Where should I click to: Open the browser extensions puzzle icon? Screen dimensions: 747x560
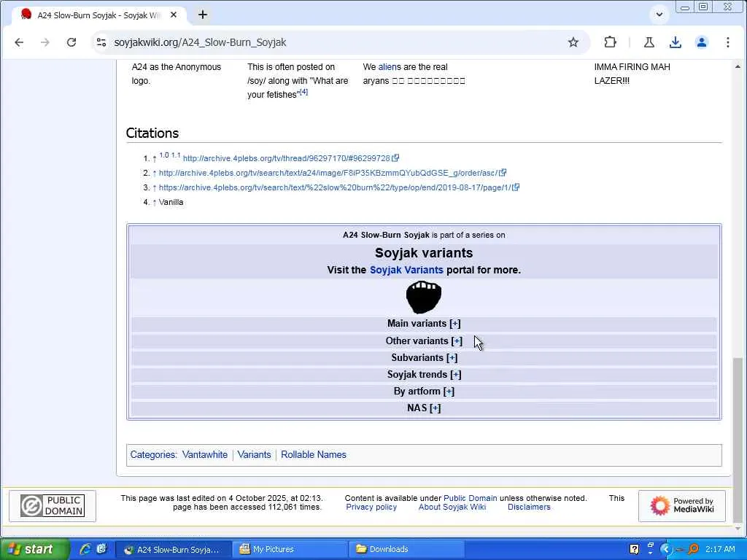pyautogui.click(x=611, y=42)
